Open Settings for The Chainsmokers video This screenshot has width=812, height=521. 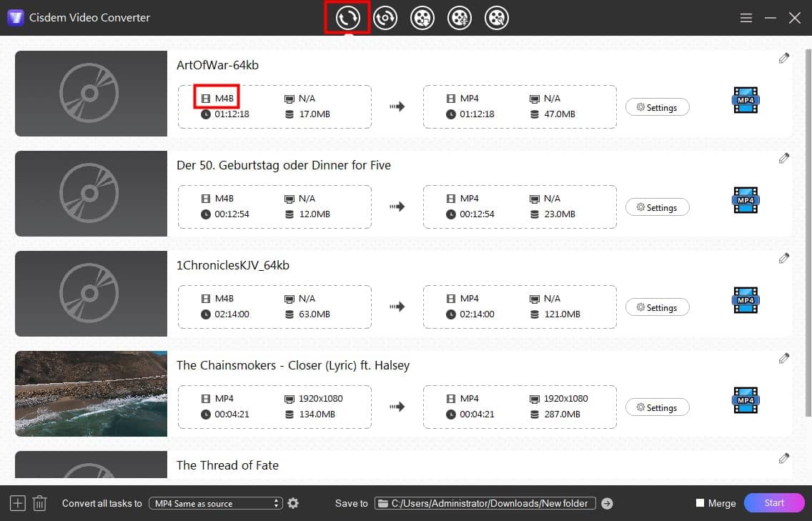(x=657, y=407)
